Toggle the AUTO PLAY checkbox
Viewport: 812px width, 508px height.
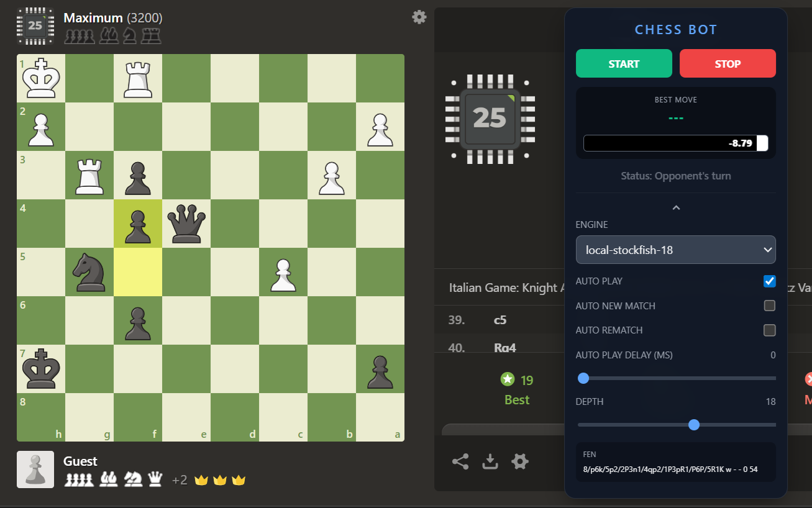point(770,281)
